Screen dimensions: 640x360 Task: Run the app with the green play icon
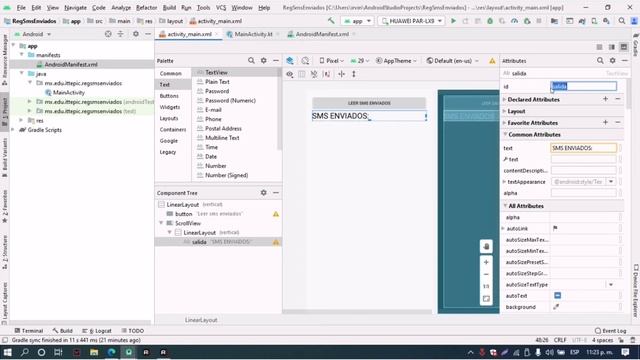[453, 21]
